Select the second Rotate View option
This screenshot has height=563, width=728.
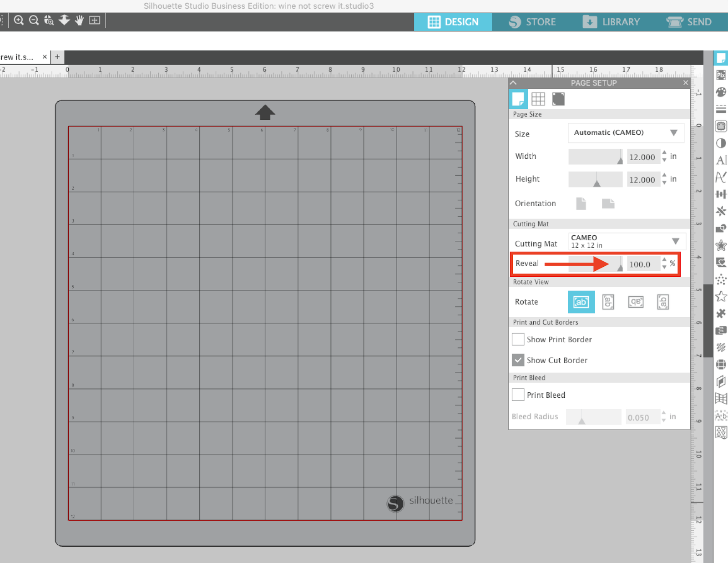point(608,302)
